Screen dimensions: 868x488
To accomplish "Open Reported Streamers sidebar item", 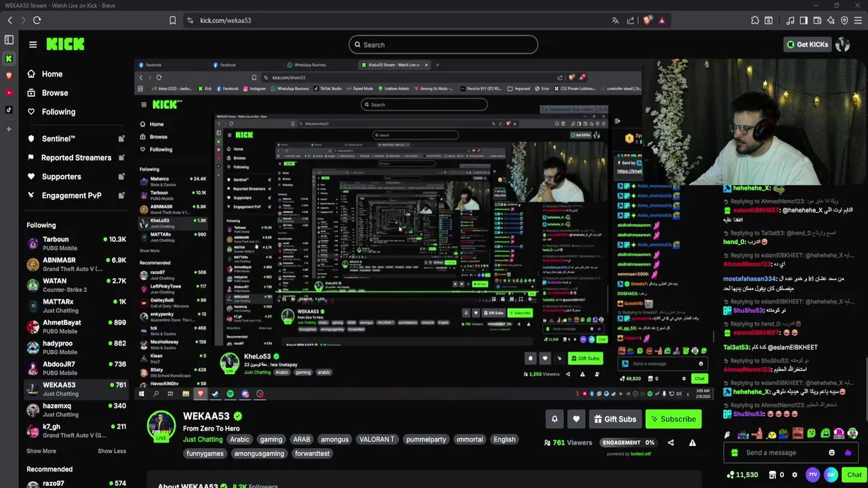I will click(75, 157).
